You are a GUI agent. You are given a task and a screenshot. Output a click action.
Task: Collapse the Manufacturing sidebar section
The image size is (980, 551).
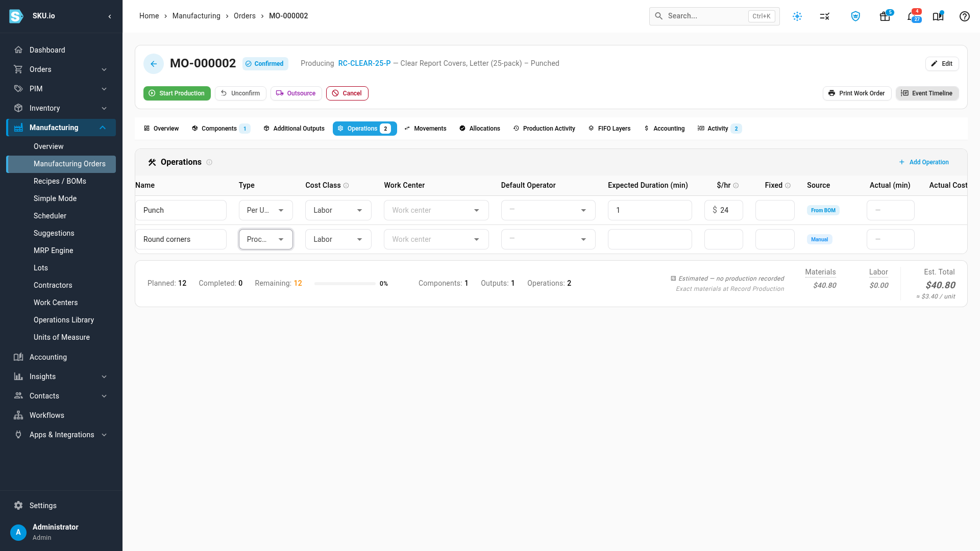61,128
